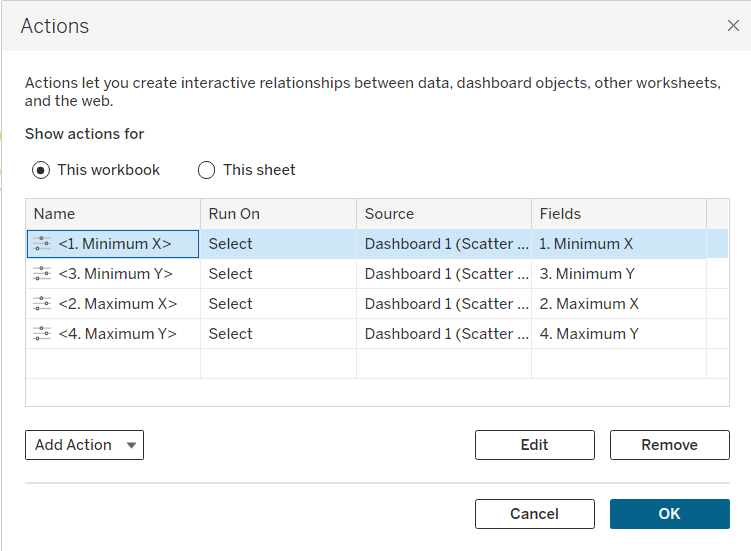Remove the selected action
The height and width of the screenshot is (551, 751).
(x=669, y=445)
